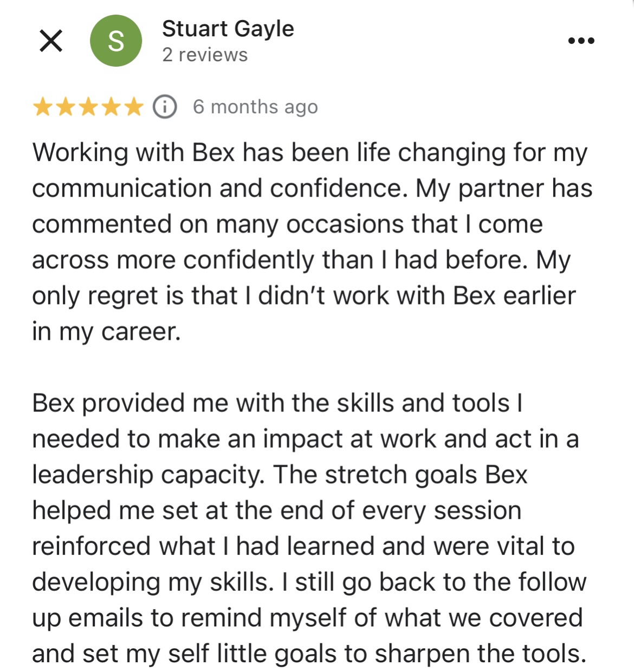Click the "2 reviews" count text
Viewport: 634px width, 672px height.
pyautogui.click(x=205, y=55)
